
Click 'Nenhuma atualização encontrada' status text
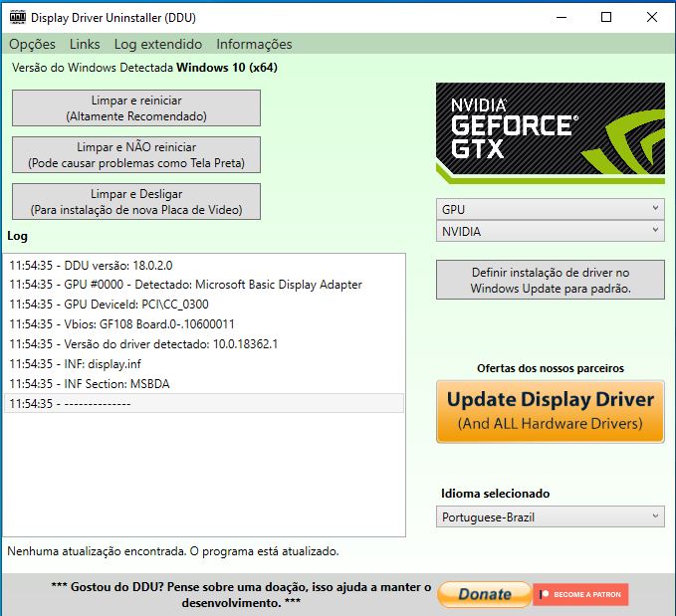click(x=173, y=551)
